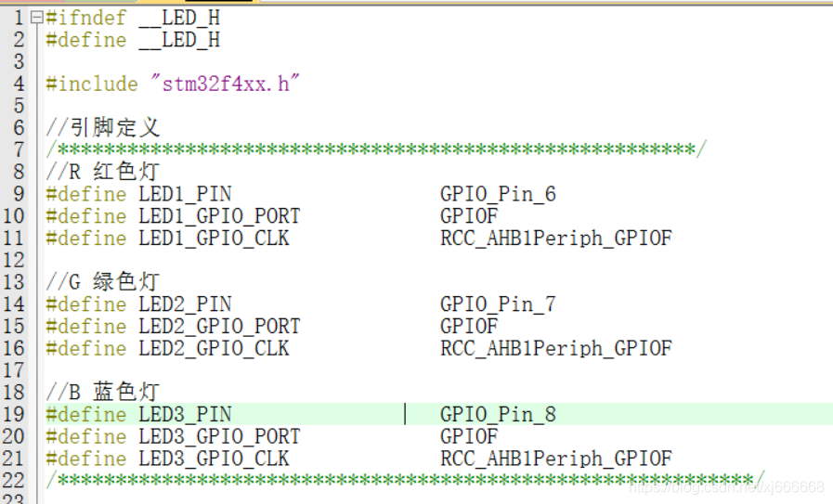
Task: Click the LED2_GPIO_PORT macro name
Action: pyautogui.click(x=219, y=326)
